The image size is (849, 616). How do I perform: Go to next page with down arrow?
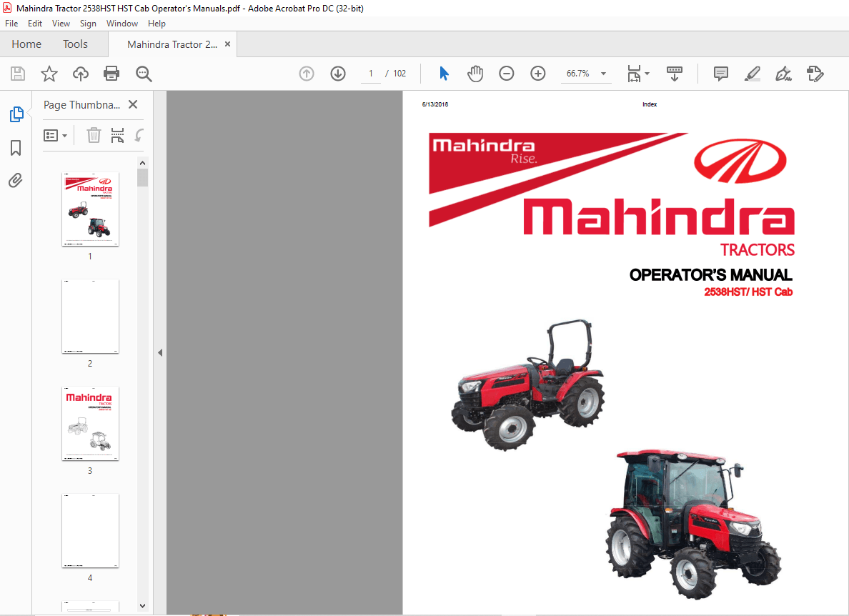[337, 73]
